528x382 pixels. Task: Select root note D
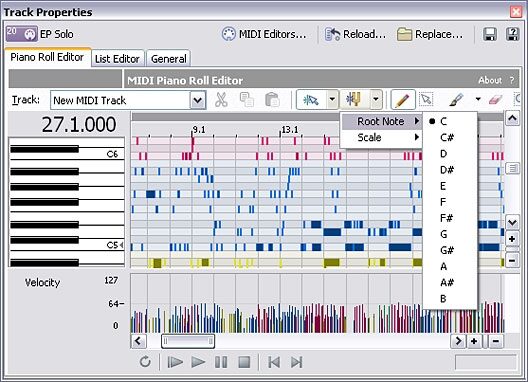coord(450,154)
